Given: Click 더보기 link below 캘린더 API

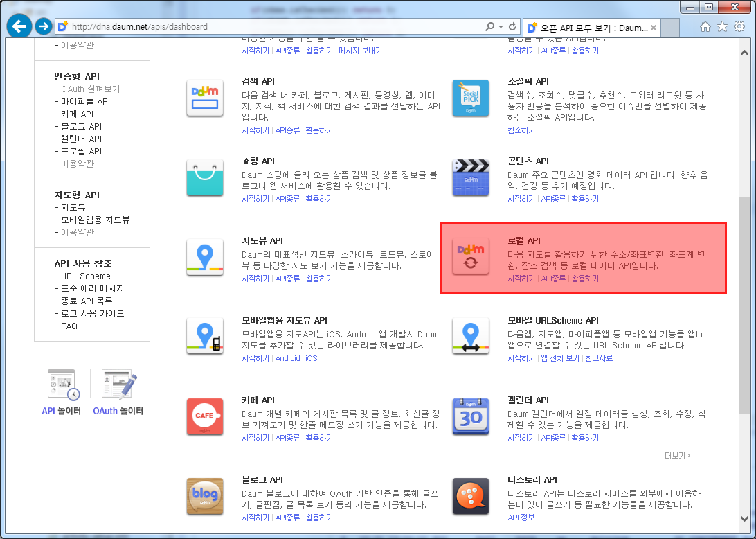Looking at the screenshot, I should [x=677, y=456].
